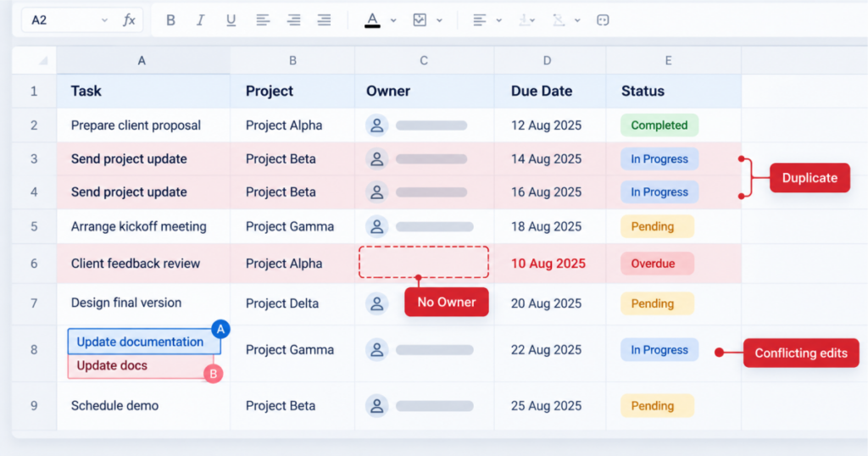Click owner avatar for Arrange kickoff meeting
This screenshot has height=456, width=868.
(377, 226)
